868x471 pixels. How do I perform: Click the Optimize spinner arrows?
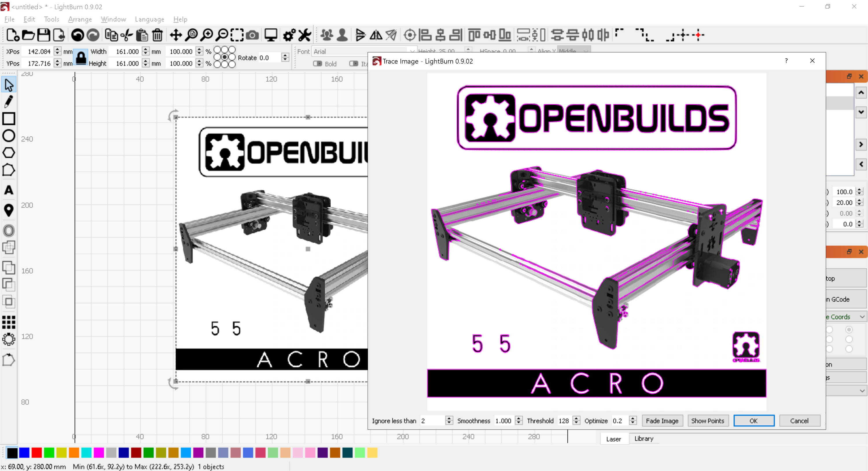633,420
